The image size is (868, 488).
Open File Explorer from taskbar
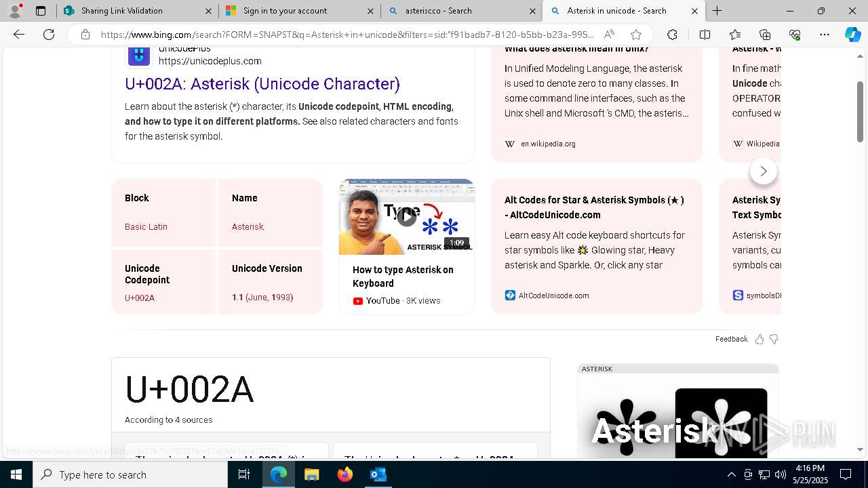(x=311, y=474)
